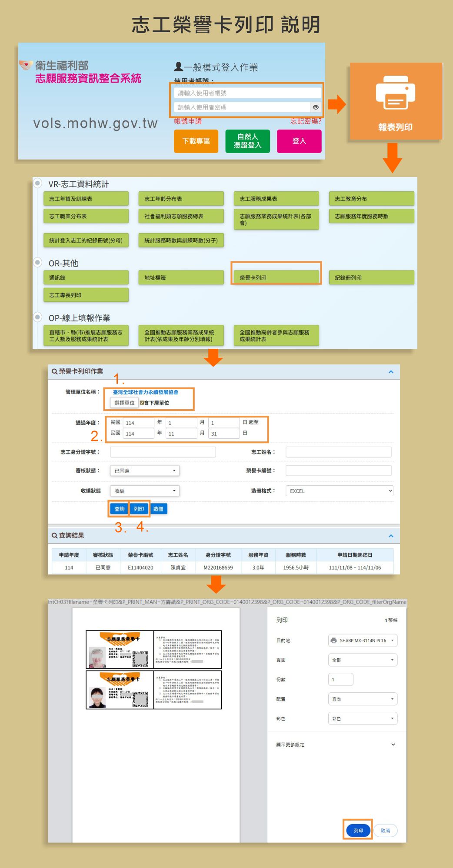Click the 忘記密碼? link
The width and height of the screenshot is (453, 868).
306,121
